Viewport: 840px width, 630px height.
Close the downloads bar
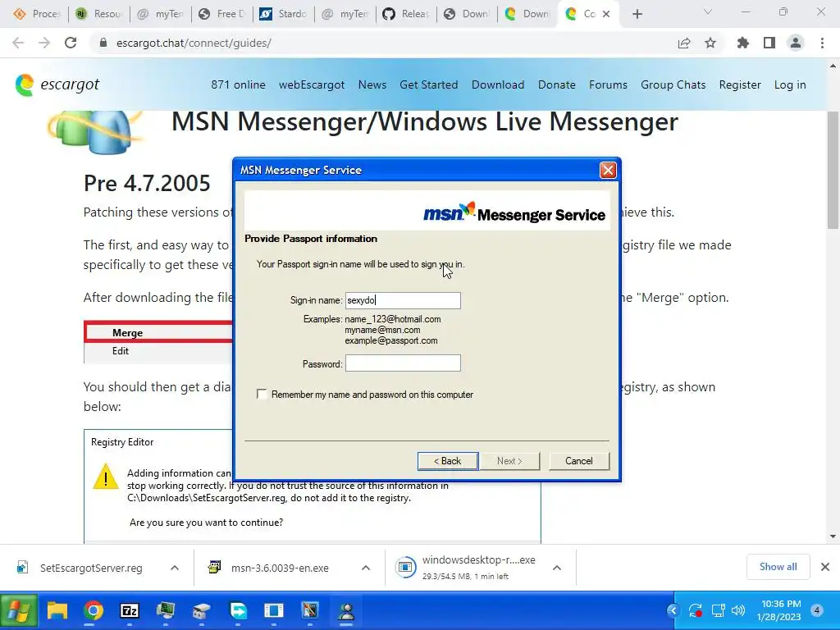tap(825, 567)
